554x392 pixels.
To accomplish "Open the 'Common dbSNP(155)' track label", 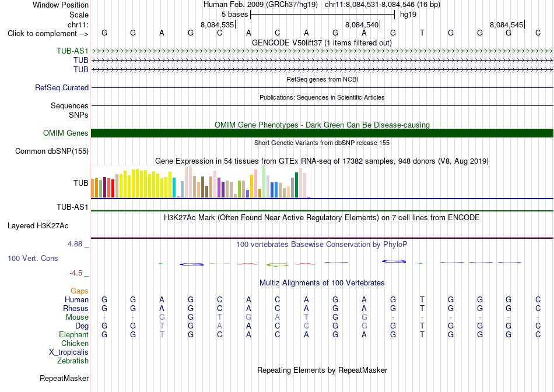I will point(52,151).
